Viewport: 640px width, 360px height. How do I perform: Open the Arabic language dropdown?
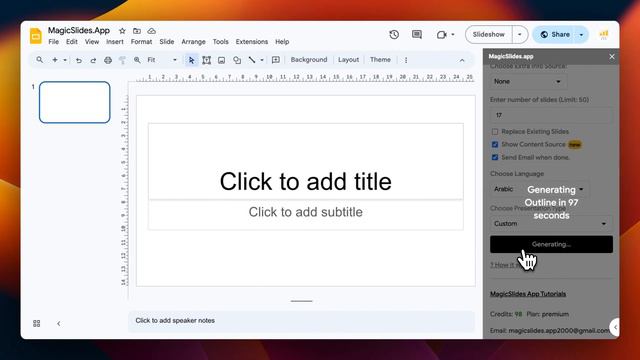(x=539, y=189)
